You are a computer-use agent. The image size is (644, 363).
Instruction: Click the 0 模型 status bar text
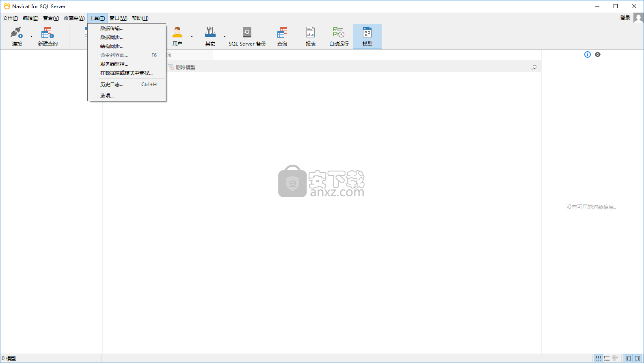point(9,358)
